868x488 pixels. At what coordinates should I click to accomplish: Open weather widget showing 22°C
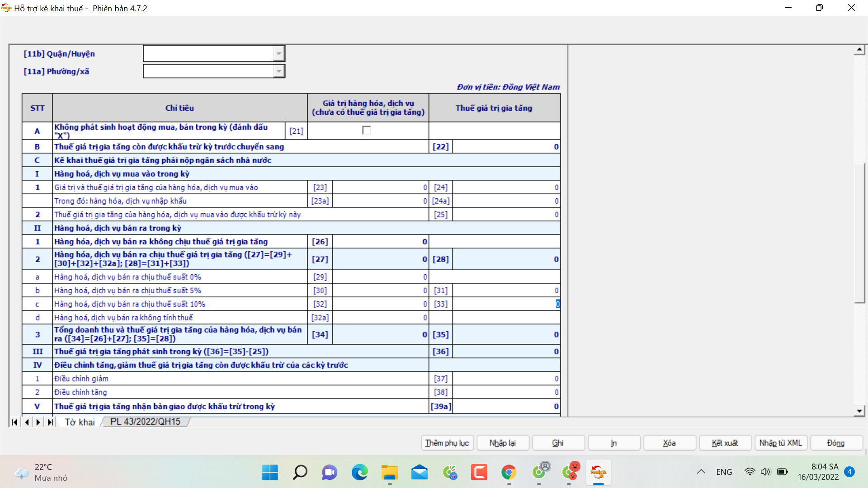(x=41, y=473)
